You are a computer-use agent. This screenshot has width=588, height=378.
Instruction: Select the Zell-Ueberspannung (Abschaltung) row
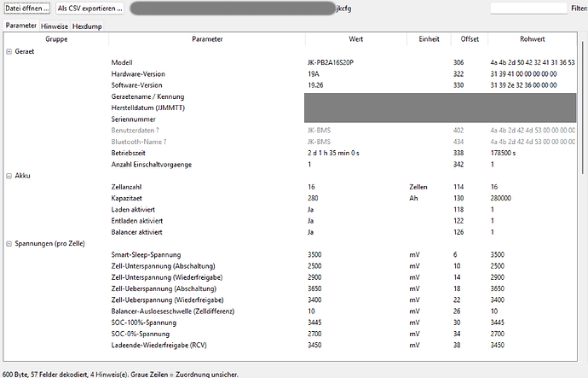290,288
